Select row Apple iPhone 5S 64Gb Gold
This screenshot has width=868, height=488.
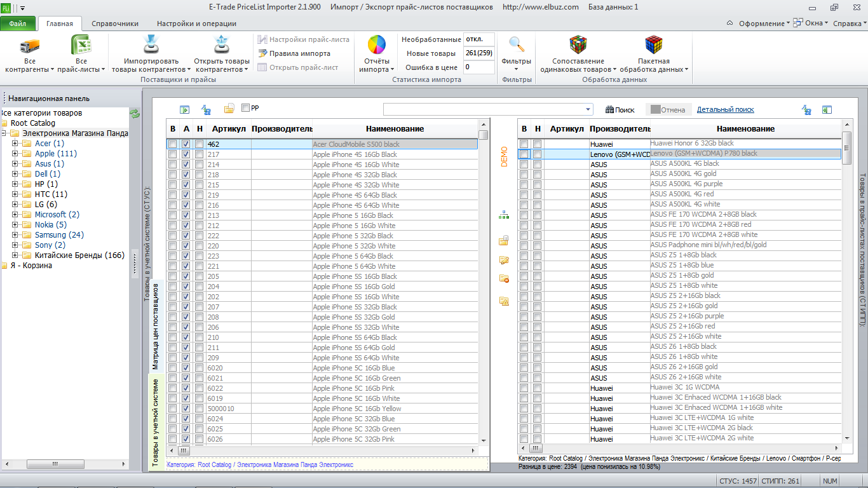tap(322, 348)
